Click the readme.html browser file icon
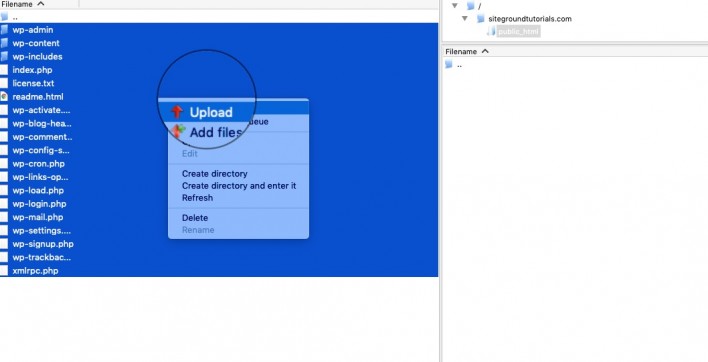This screenshot has width=708, height=362. click(4, 97)
